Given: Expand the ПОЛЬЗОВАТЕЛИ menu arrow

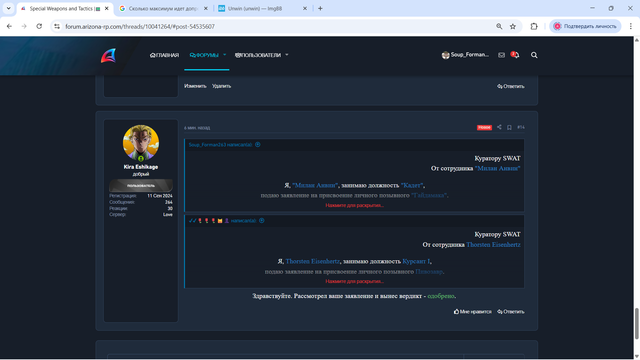Looking at the screenshot, I should coord(287,55).
